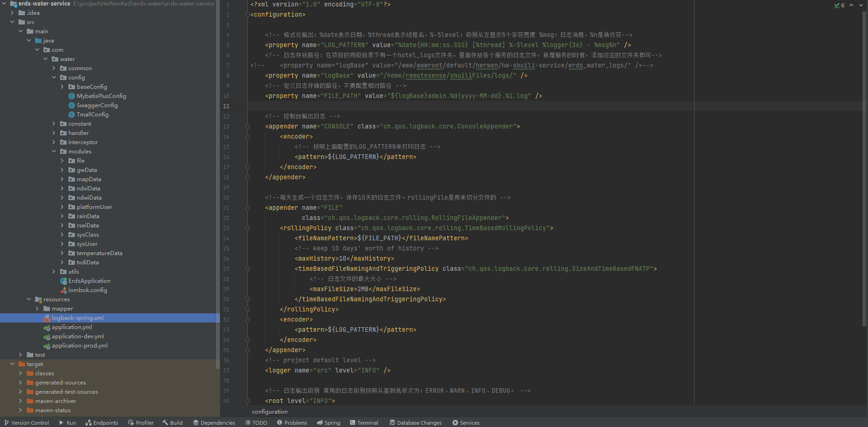Expand the .idea folder

[x=12, y=13]
